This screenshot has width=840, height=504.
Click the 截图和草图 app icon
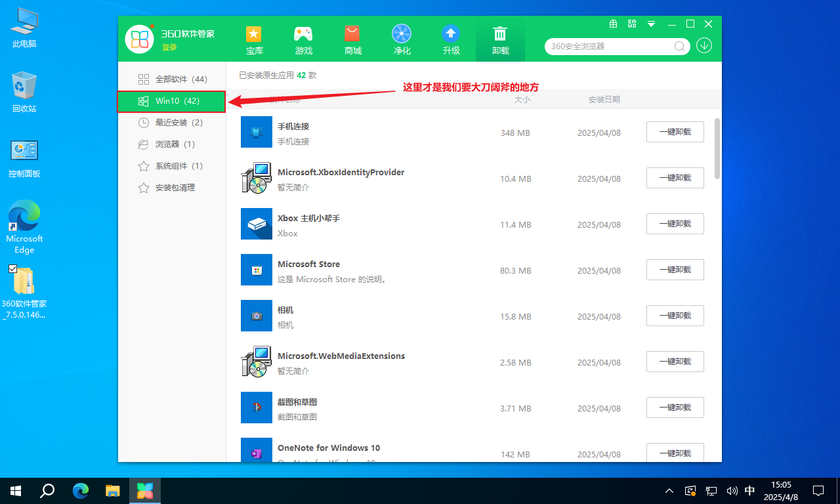(x=257, y=408)
